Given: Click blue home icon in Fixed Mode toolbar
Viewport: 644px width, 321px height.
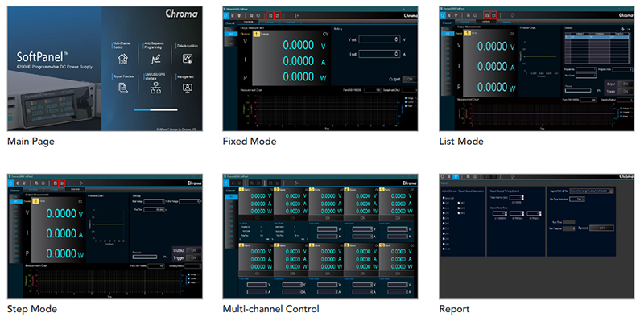Looking at the screenshot, I should click(225, 15).
